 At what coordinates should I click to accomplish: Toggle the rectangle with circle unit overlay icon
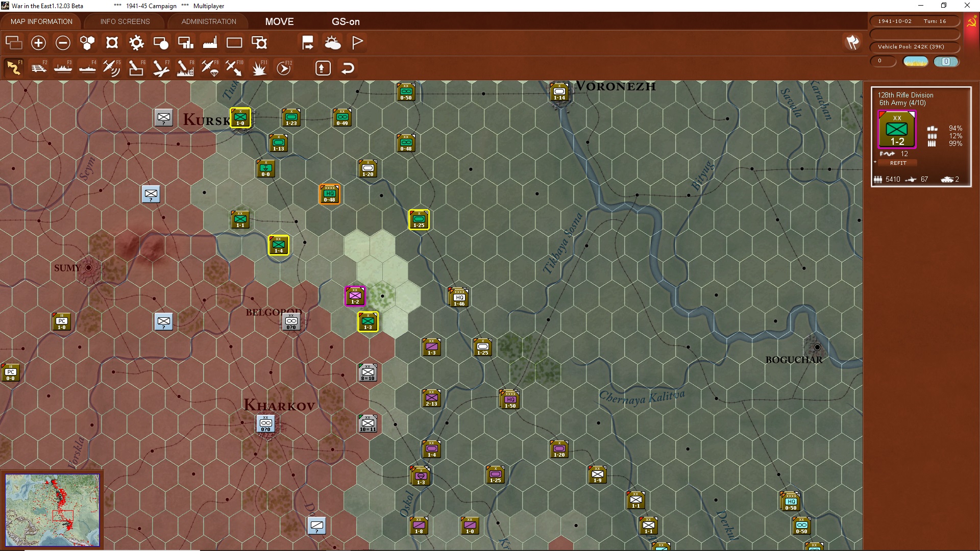click(161, 43)
